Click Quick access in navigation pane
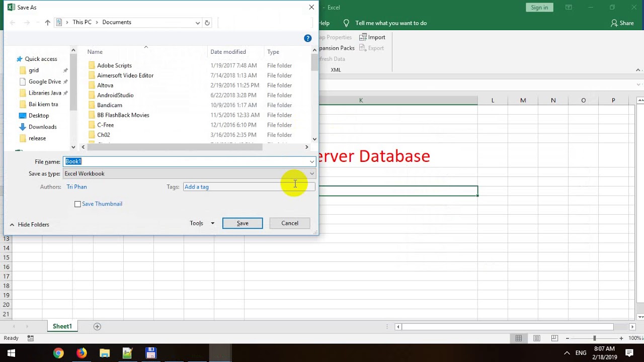The height and width of the screenshot is (362, 644). (x=41, y=59)
